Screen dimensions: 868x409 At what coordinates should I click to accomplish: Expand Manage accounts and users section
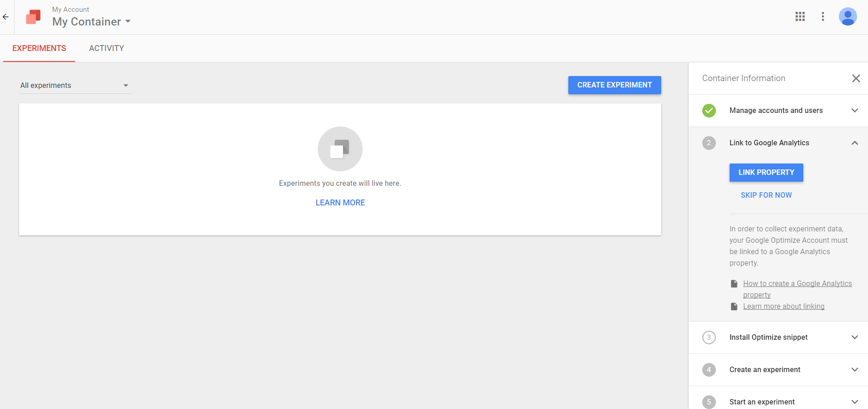pyautogui.click(x=854, y=111)
